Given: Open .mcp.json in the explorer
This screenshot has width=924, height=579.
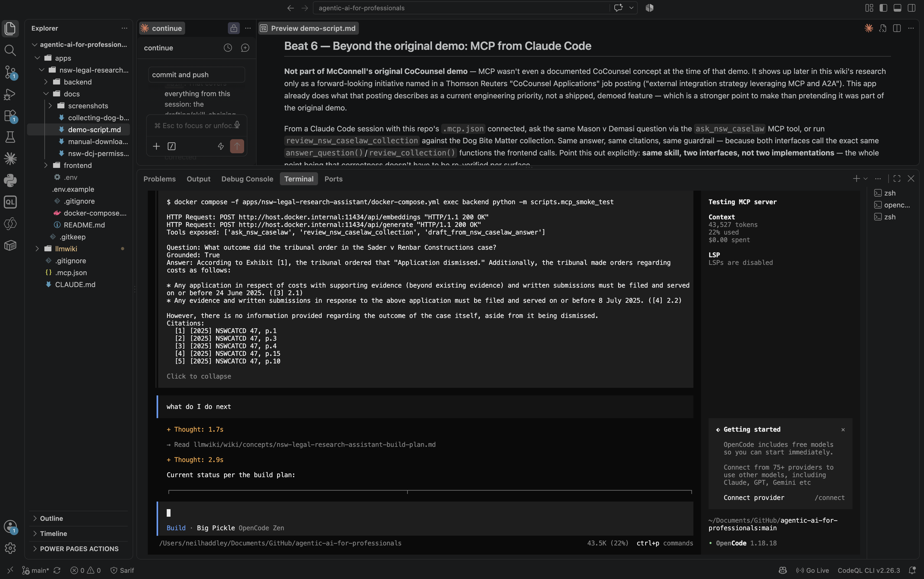Looking at the screenshot, I should pos(71,273).
